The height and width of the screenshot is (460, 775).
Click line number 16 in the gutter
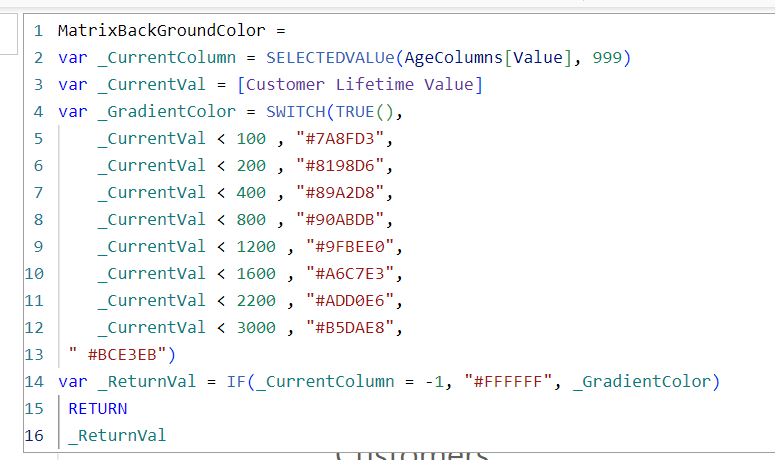34,436
